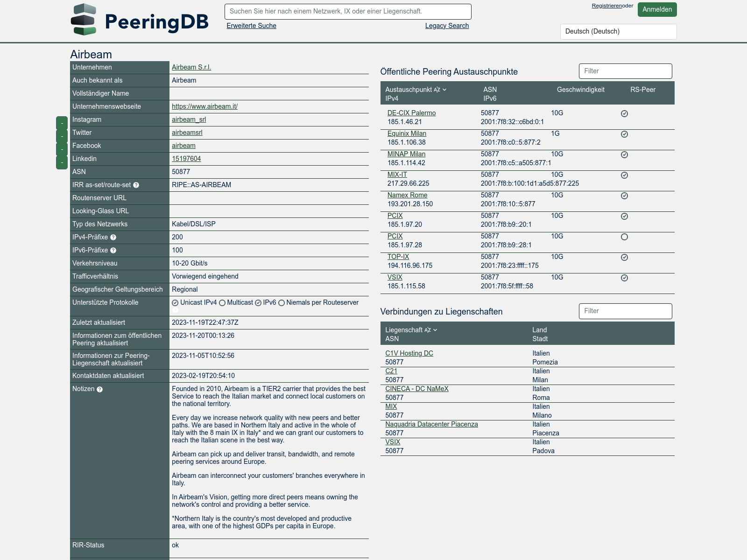Open Erweiterte Suche link

click(251, 26)
